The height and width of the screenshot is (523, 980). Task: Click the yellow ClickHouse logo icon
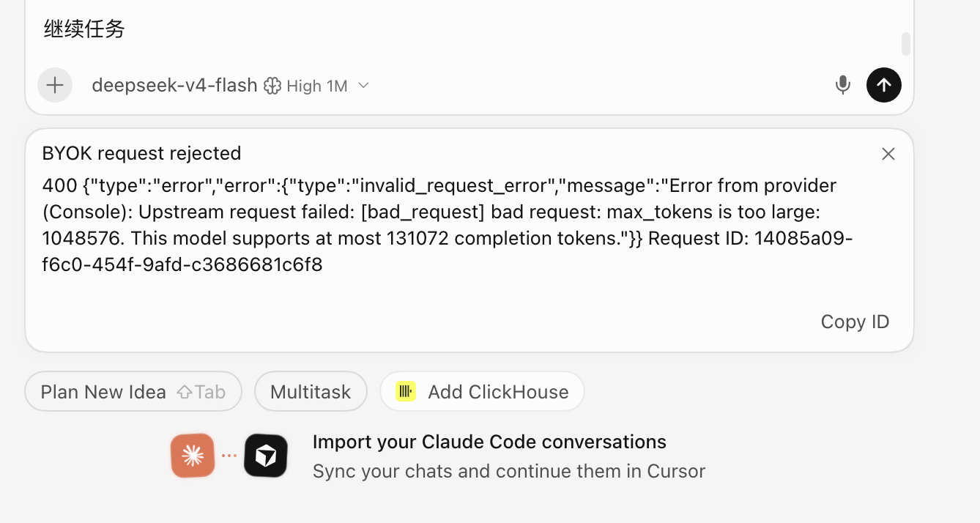(x=406, y=391)
